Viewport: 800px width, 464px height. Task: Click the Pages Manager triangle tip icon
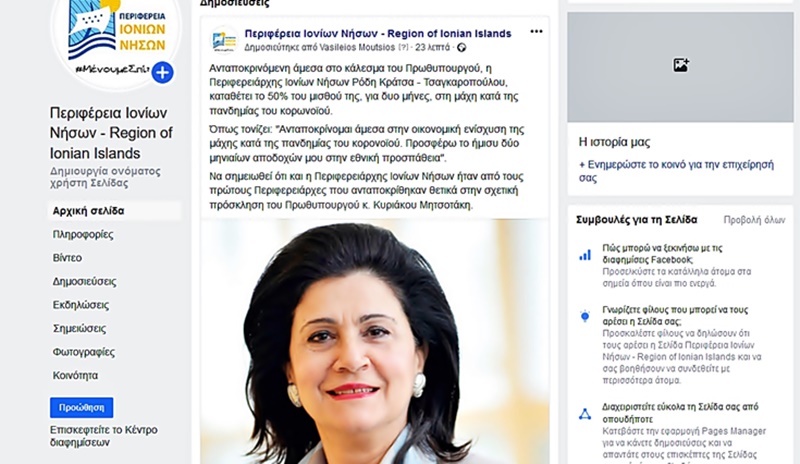(x=585, y=414)
